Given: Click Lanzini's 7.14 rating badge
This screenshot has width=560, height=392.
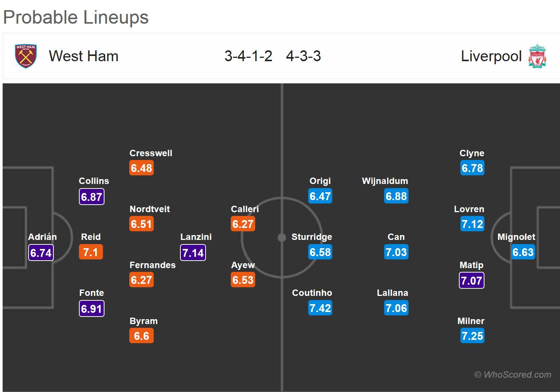Looking at the screenshot, I should point(193,253).
